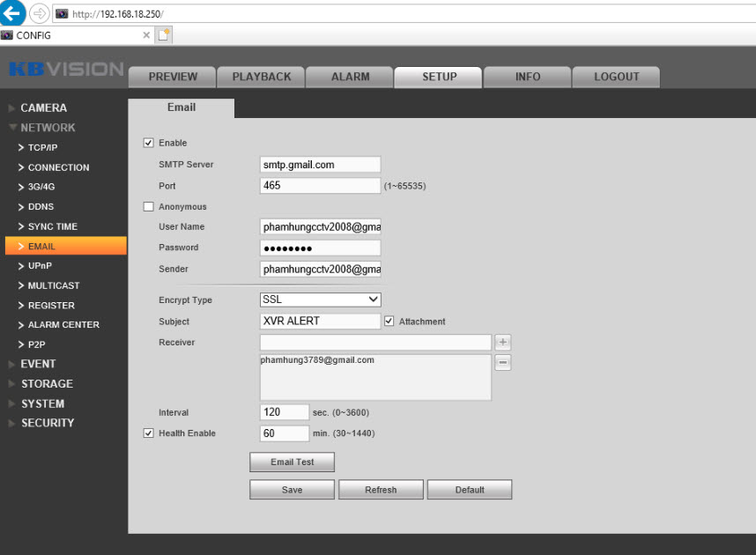Collapse the NETWORK sidebar section
Viewport: 756px width, 555px height.
coord(48,128)
